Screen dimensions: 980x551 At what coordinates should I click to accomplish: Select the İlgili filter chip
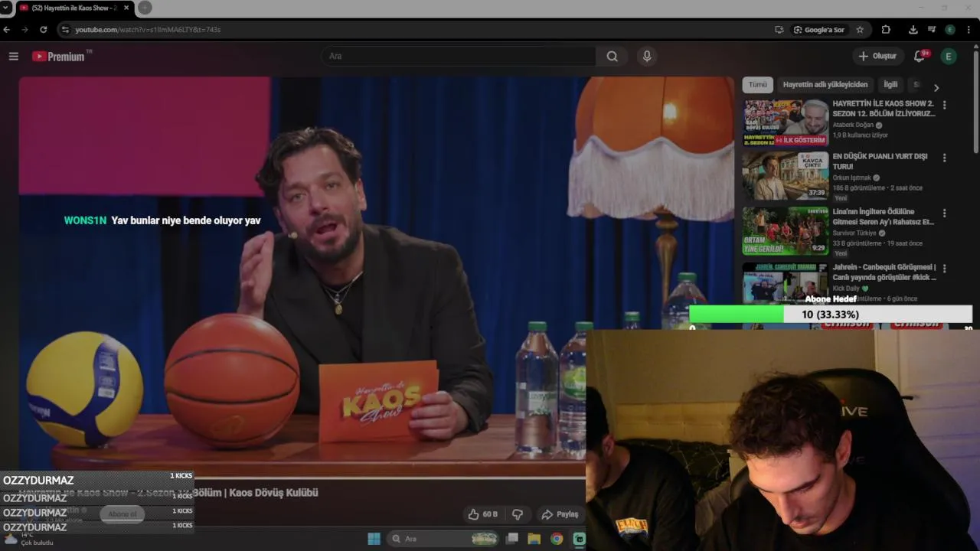(x=890, y=84)
